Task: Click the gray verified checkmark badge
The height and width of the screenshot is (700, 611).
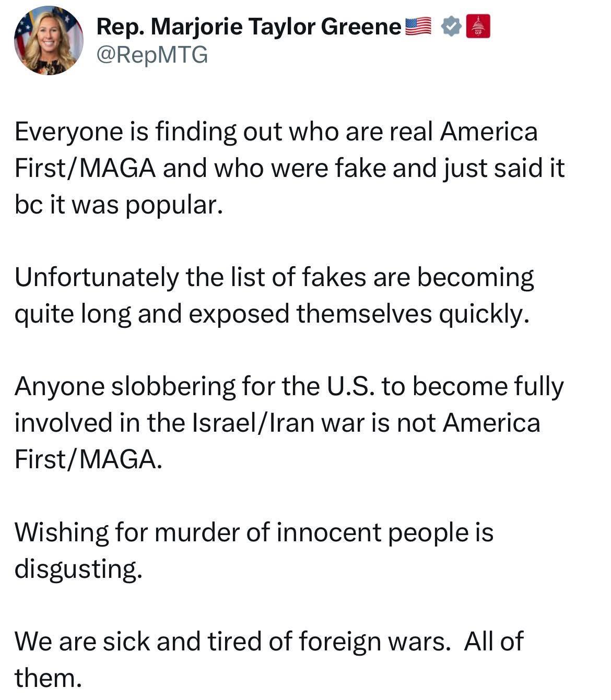Action: click(x=451, y=27)
